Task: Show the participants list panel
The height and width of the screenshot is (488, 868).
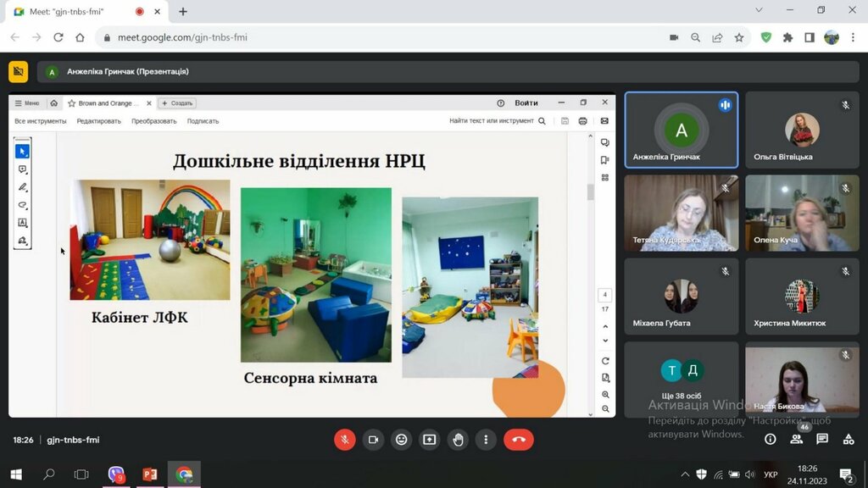Action: [x=796, y=439]
